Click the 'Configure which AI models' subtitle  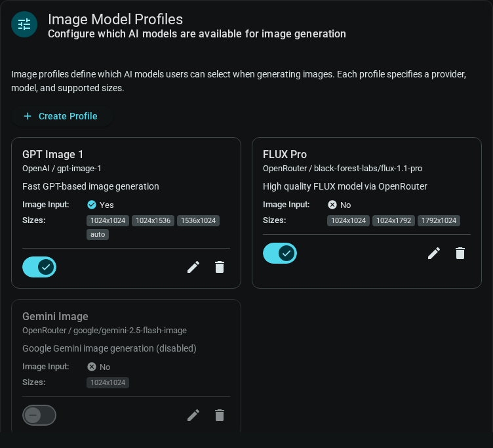[x=197, y=34]
